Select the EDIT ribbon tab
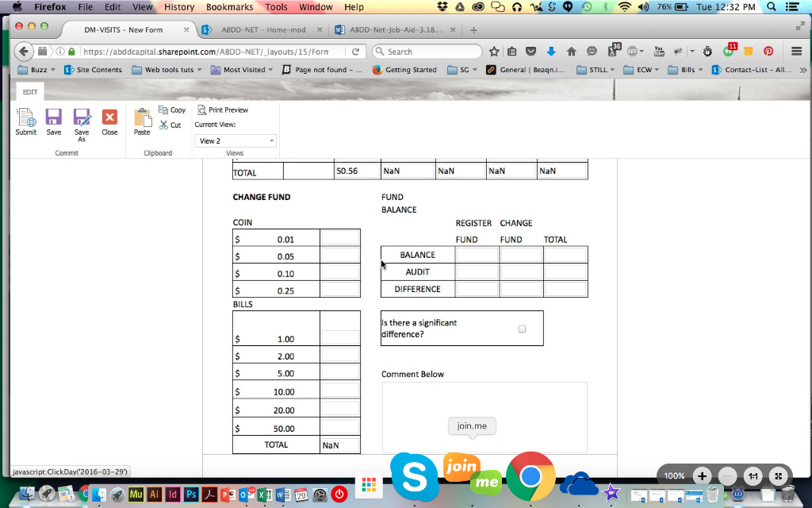 click(x=30, y=92)
